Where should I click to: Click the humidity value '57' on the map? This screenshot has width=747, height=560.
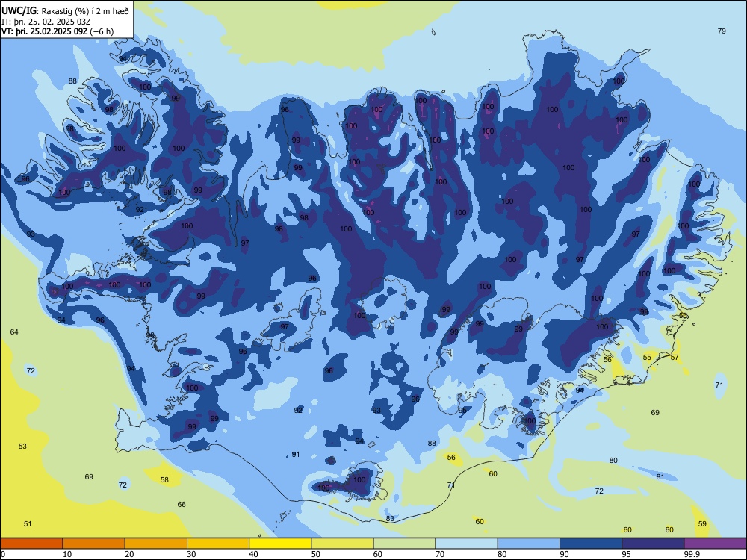click(675, 357)
